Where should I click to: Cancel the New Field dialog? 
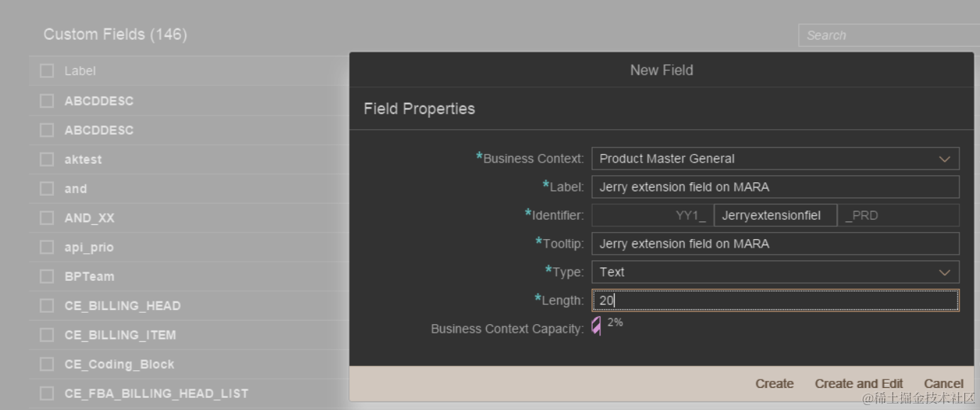point(943,384)
